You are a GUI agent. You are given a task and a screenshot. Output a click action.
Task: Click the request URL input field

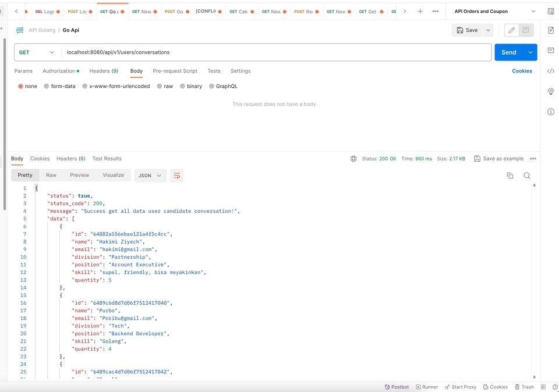pyautogui.click(x=276, y=52)
